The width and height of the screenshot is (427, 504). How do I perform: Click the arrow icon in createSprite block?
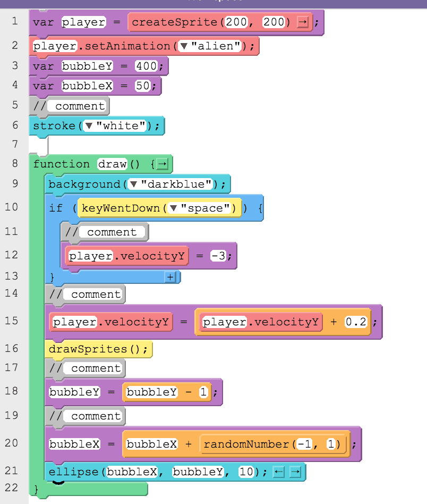coord(302,22)
